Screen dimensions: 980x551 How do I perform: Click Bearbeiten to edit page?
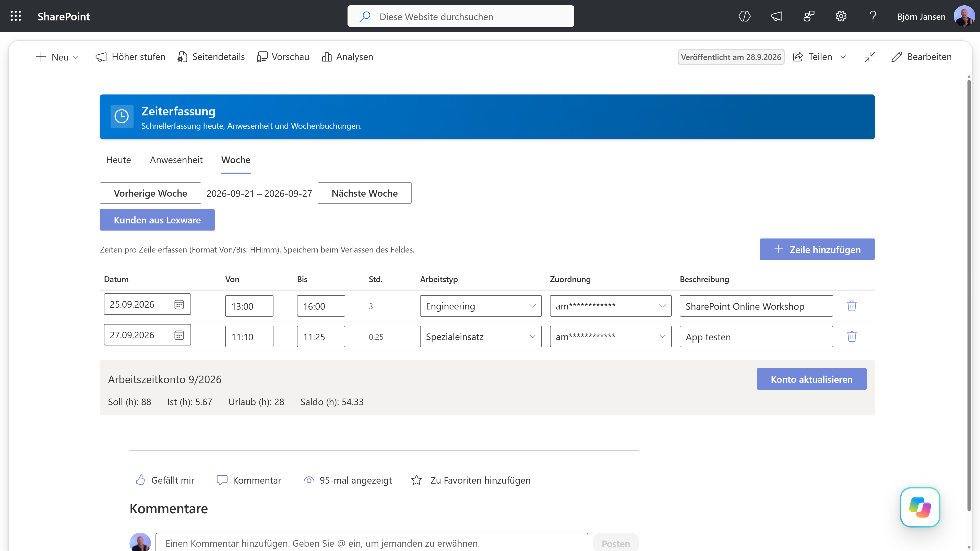pyautogui.click(x=921, y=57)
